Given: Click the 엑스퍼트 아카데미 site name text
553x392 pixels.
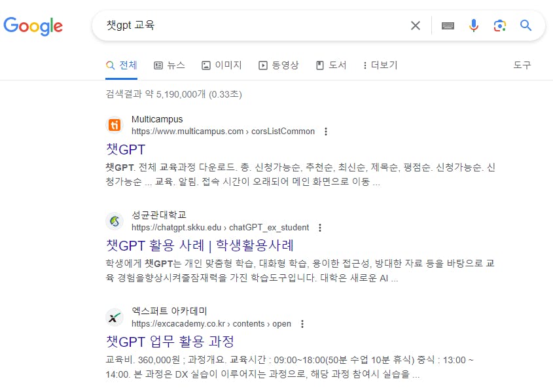Looking at the screenshot, I should [x=169, y=312].
